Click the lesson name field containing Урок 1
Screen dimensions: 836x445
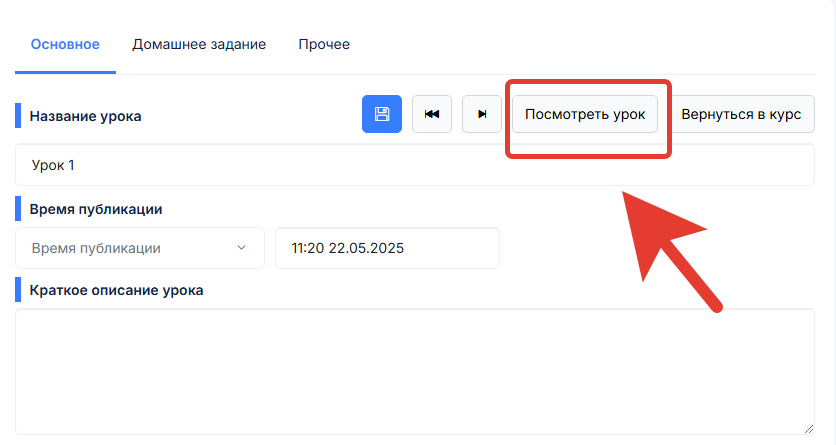click(x=415, y=165)
